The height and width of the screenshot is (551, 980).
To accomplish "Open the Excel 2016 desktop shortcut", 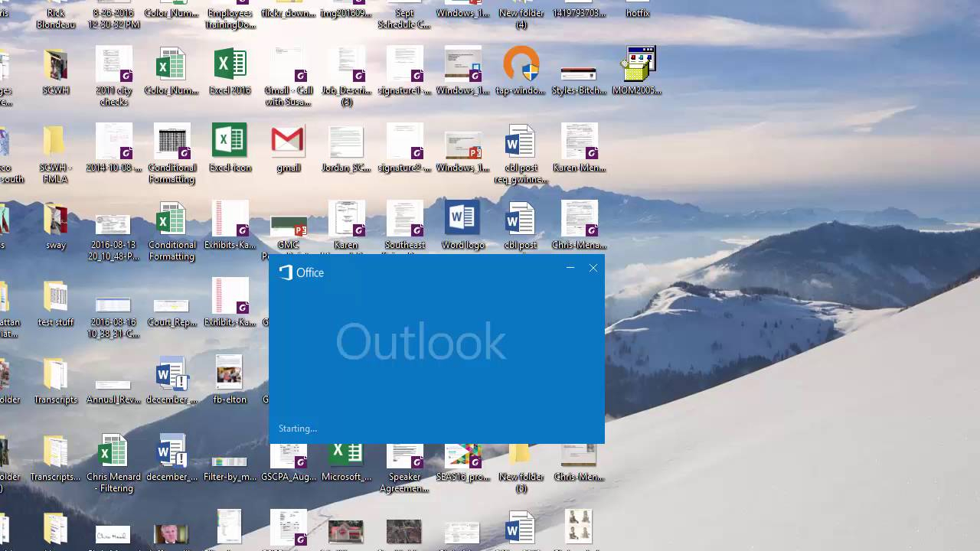I will (230, 64).
